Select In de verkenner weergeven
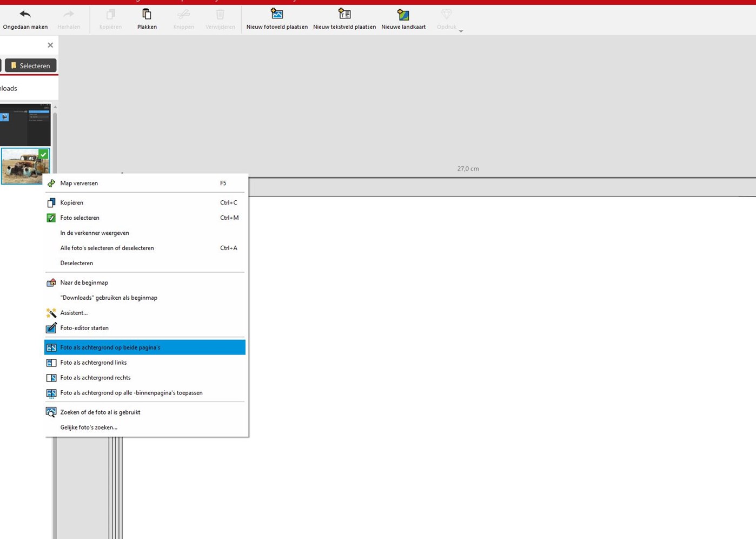756x539 pixels. pos(95,233)
